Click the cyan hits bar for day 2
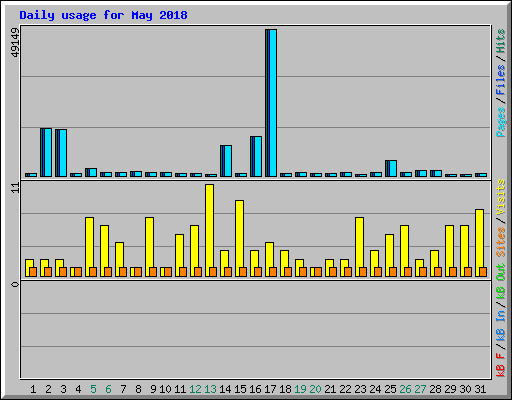The image size is (512, 400). coord(46,152)
